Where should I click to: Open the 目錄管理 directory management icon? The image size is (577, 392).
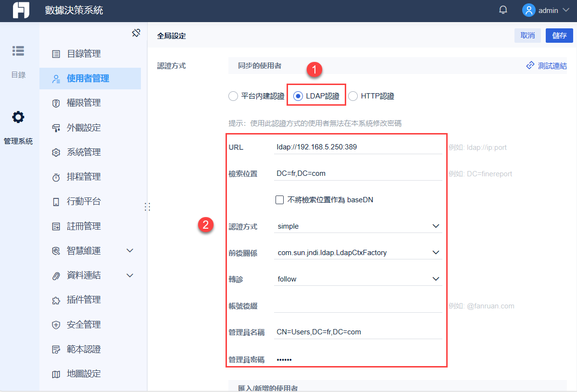click(56, 53)
